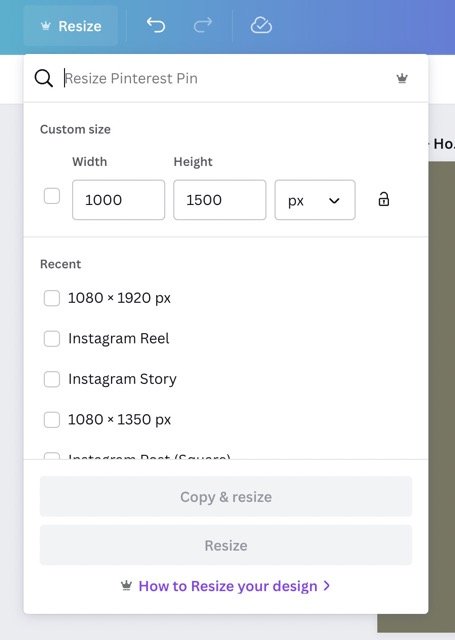
Task: Click the Width input field
Action: tap(119, 200)
